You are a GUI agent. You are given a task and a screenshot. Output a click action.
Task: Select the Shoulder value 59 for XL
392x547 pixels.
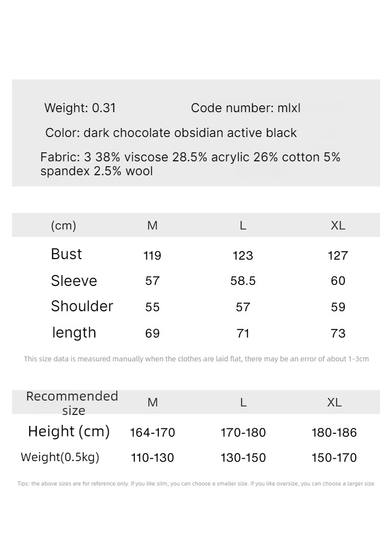[338, 307]
